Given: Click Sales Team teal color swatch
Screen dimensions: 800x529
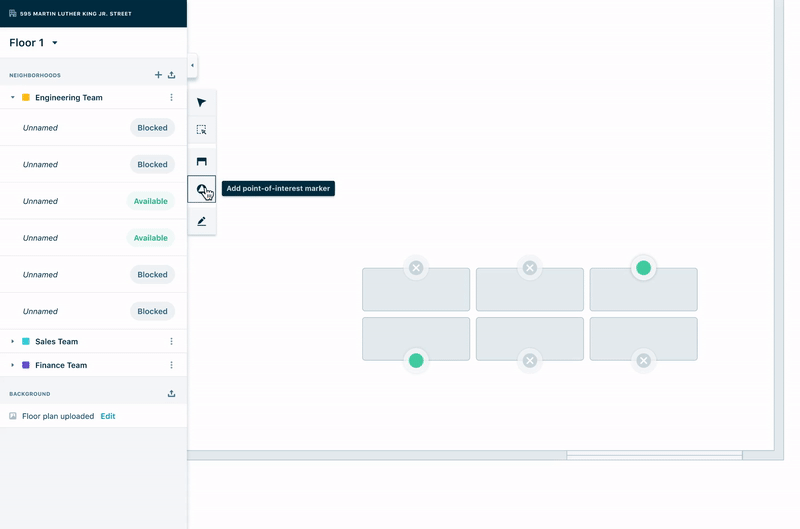Looking at the screenshot, I should [26, 341].
